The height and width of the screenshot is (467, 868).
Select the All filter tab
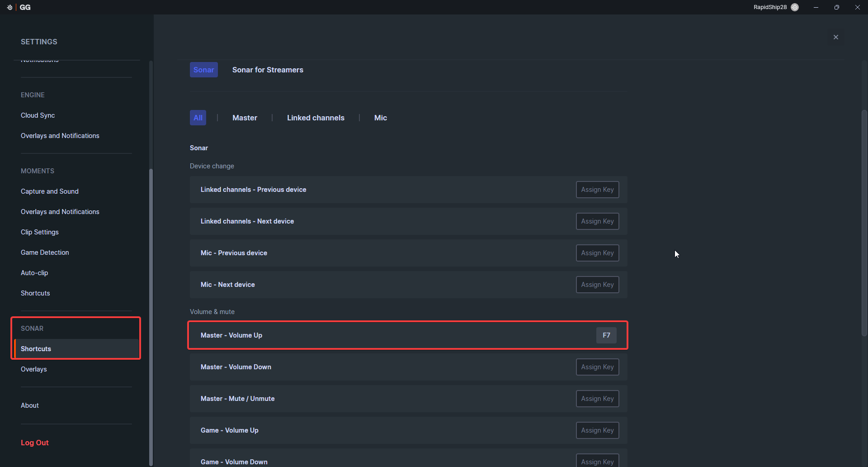point(198,118)
